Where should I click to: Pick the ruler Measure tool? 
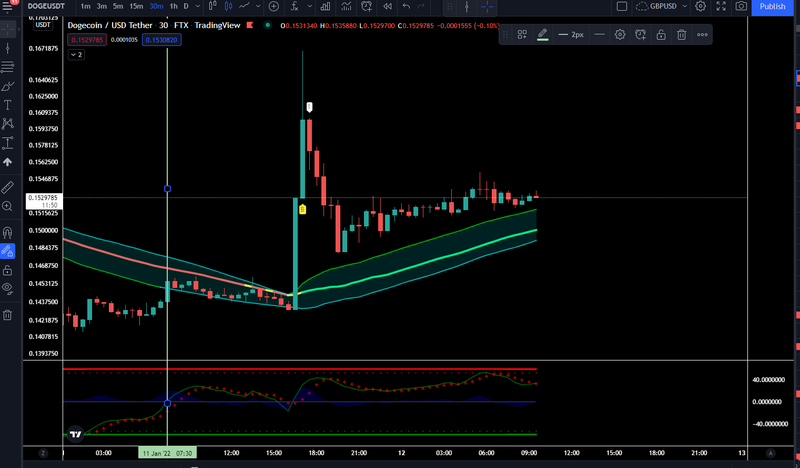point(8,187)
